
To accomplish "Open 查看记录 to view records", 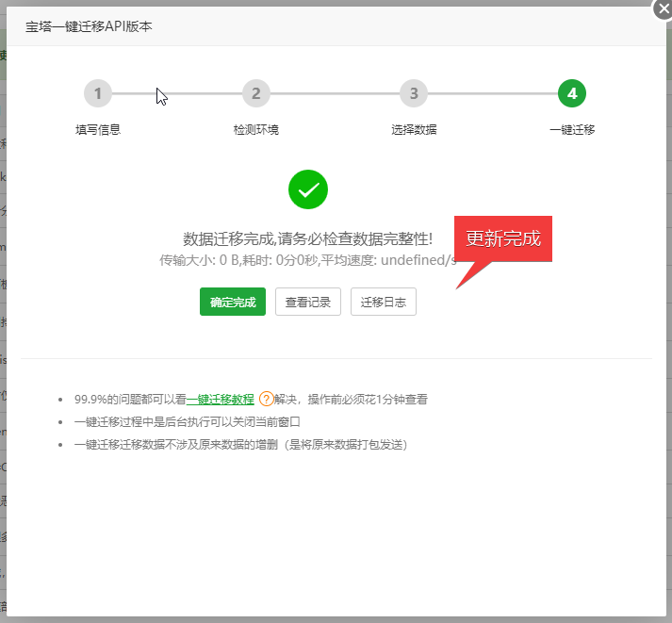I will [x=308, y=303].
